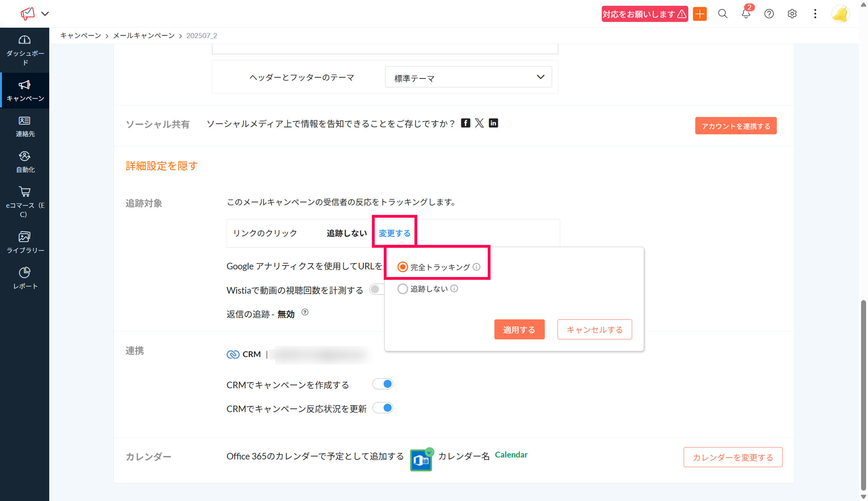Open the 標準テーマ theme dropdown
The image size is (868, 501).
(x=468, y=77)
